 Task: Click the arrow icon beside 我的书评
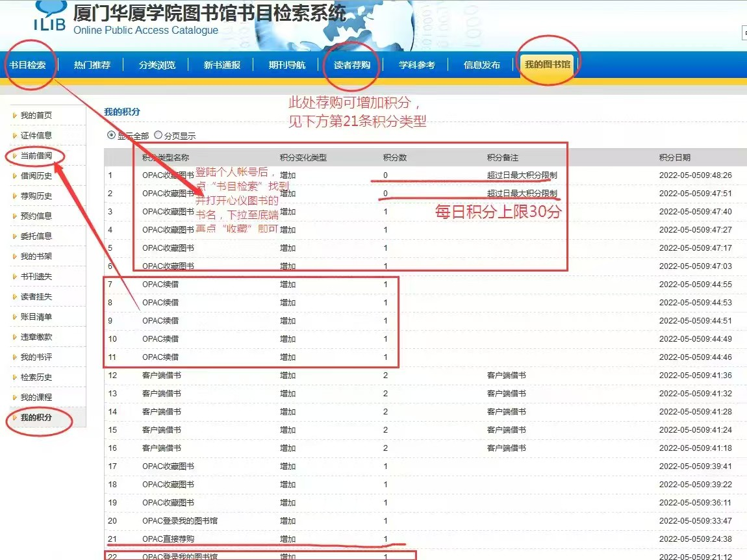[x=15, y=357]
